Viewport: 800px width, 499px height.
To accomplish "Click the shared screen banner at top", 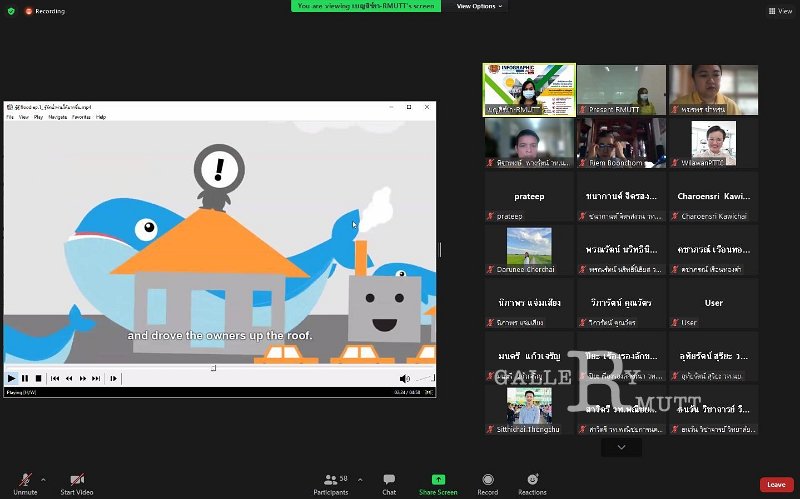I will (366, 6).
